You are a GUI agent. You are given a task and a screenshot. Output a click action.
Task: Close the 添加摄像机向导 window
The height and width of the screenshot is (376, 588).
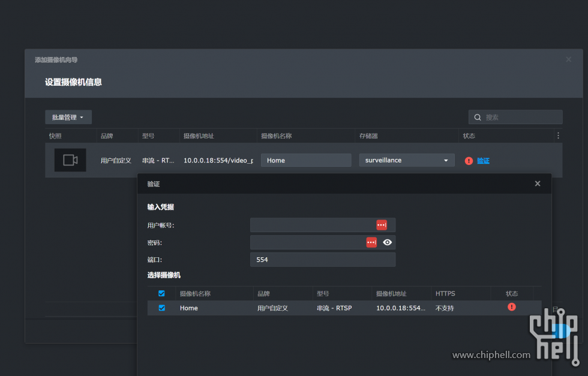pos(569,59)
